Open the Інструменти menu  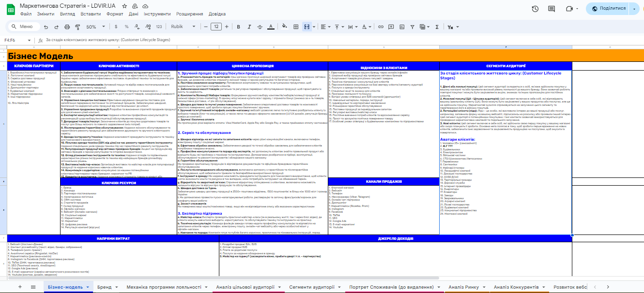coord(158,14)
